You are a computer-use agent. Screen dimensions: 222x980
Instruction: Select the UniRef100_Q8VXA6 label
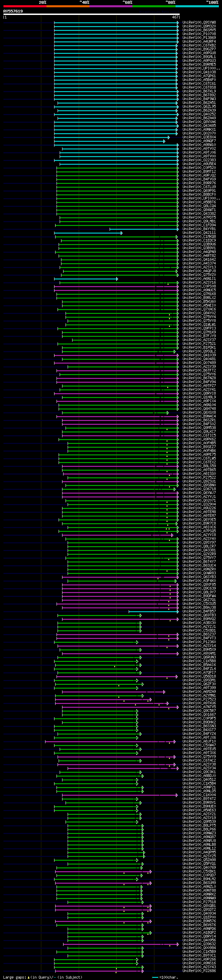pyautogui.click(x=199, y=122)
